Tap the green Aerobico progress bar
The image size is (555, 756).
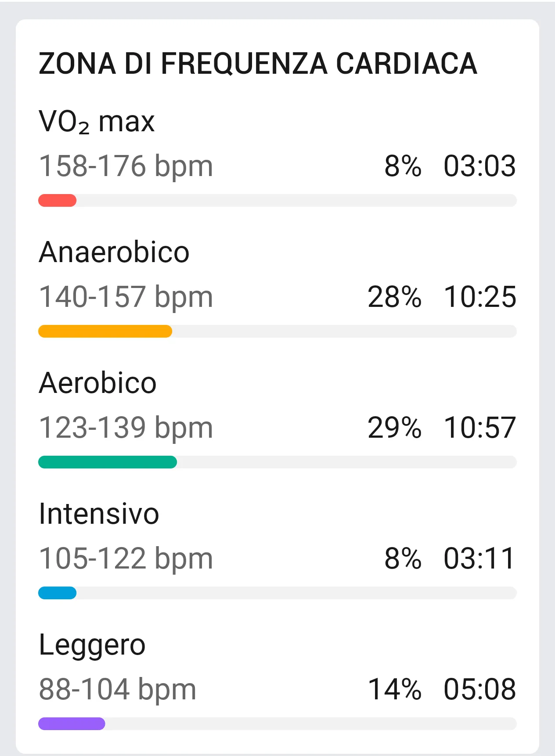click(108, 462)
